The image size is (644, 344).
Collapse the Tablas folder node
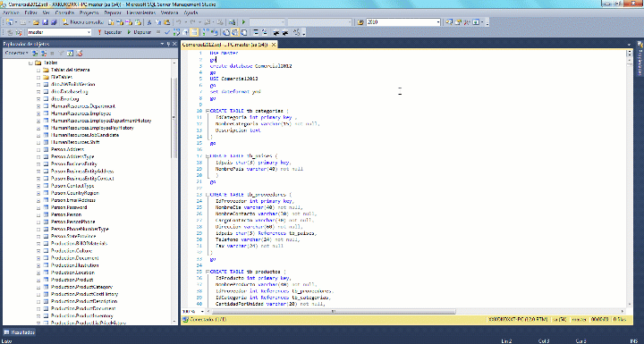[30, 63]
